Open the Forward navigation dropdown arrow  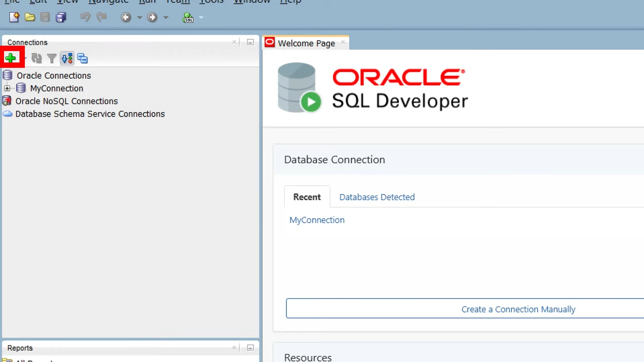(166, 17)
